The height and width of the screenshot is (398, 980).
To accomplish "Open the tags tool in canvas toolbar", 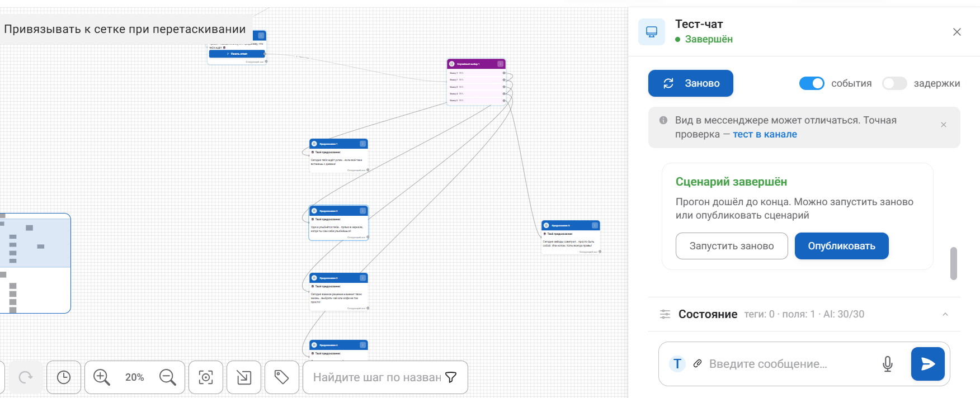I will click(281, 378).
